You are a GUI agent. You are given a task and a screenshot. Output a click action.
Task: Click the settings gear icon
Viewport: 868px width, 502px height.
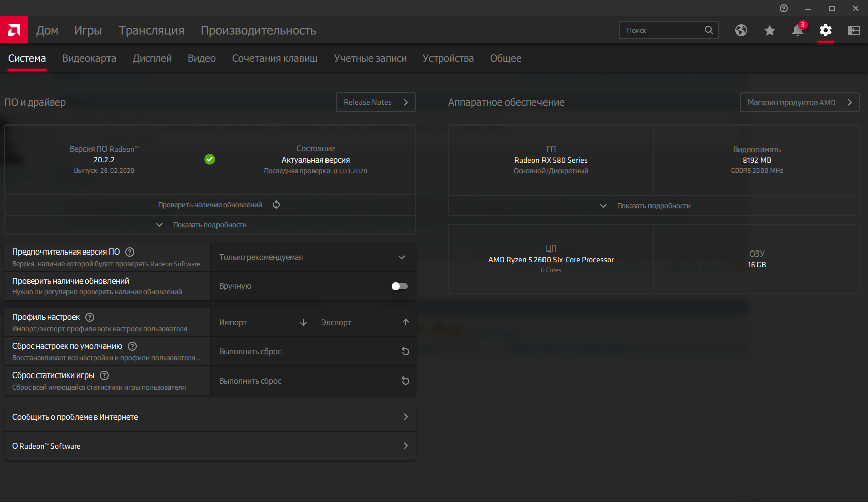pos(826,30)
